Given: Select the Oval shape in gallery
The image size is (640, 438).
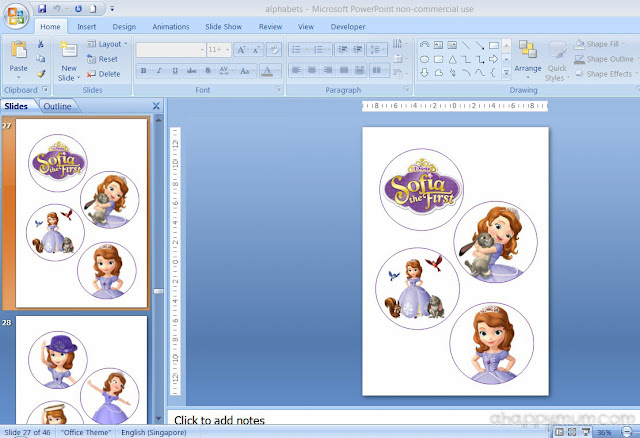Looking at the screenshot, I should click(x=424, y=59).
